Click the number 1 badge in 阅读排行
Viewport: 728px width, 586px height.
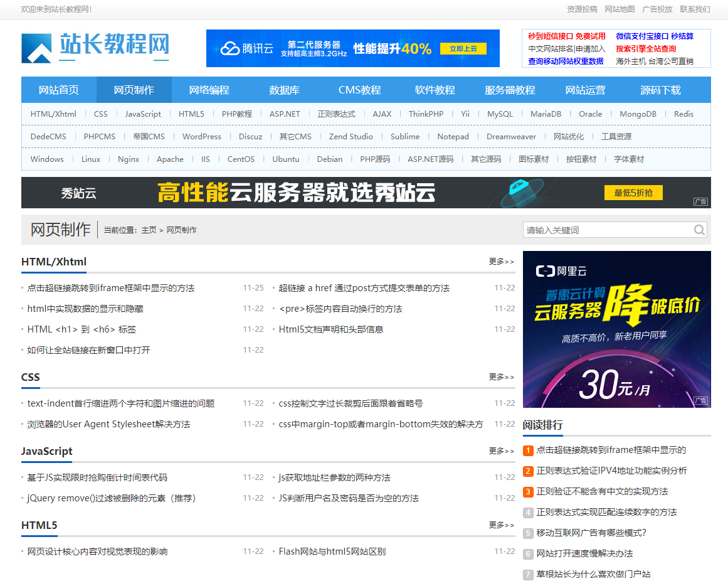coord(527,450)
